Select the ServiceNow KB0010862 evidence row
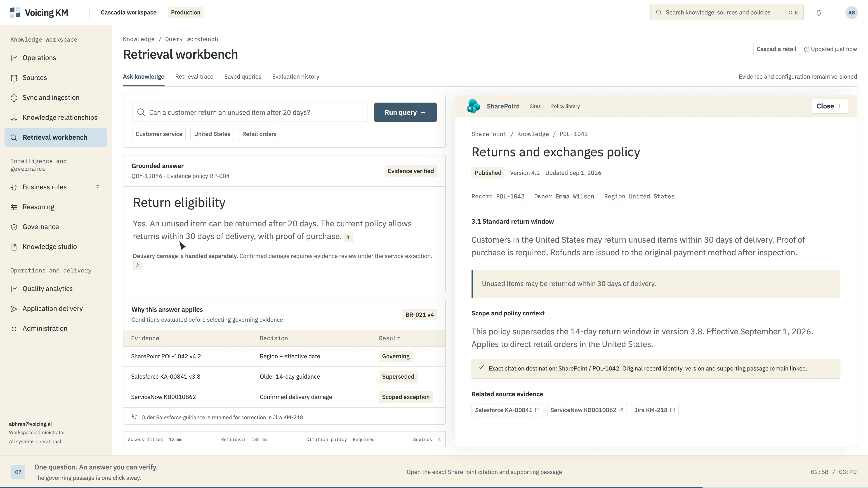The image size is (868, 488). [x=284, y=397]
